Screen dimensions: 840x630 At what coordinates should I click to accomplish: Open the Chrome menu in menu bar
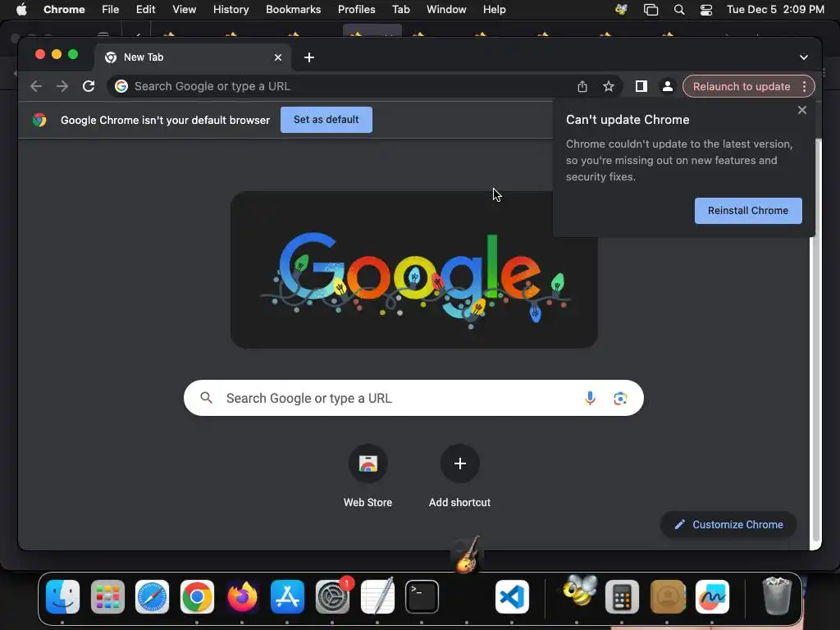[64, 9]
